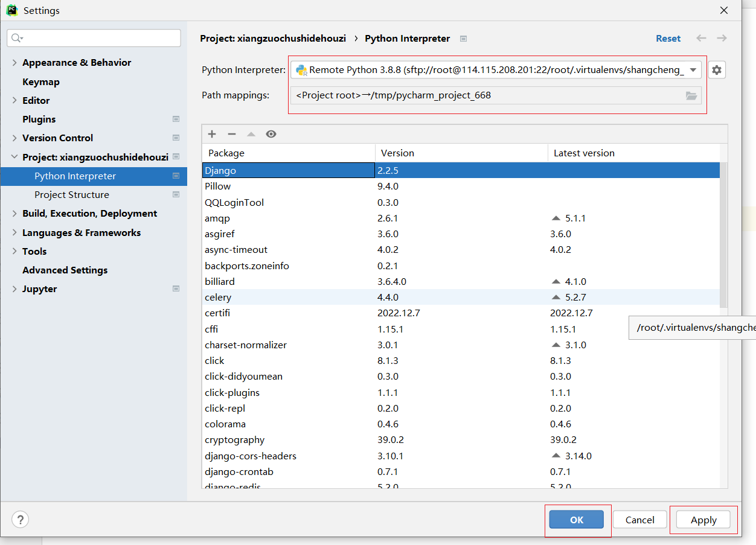The image size is (756, 545).
Task: Click the OK button
Action: click(x=577, y=520)
